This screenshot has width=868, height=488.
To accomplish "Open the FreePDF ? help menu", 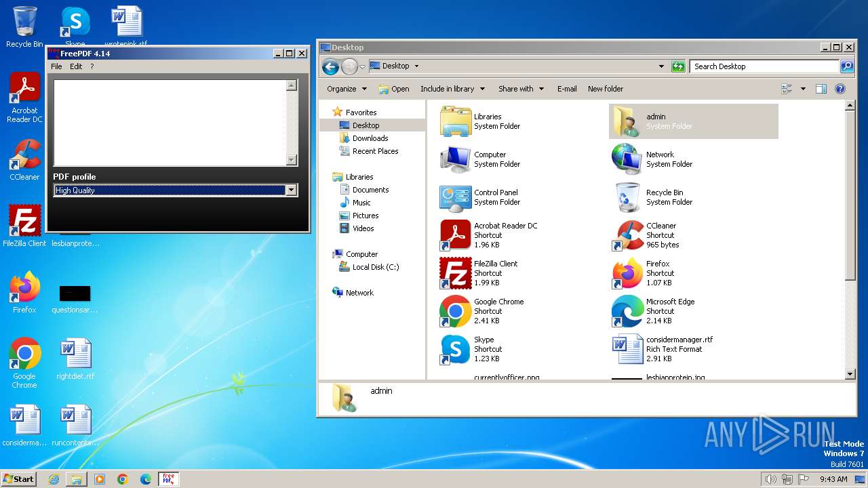I will click(x=92, y=66).
